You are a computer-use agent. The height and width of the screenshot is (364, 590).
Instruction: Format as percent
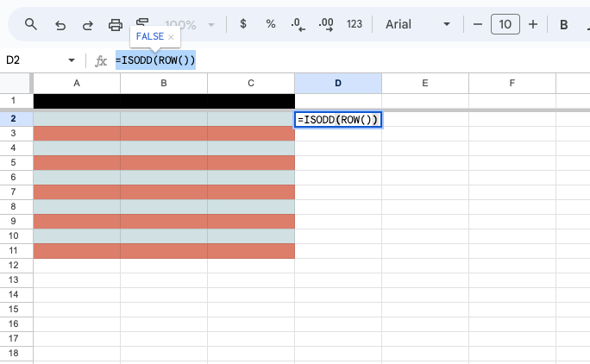coord(271,24)
